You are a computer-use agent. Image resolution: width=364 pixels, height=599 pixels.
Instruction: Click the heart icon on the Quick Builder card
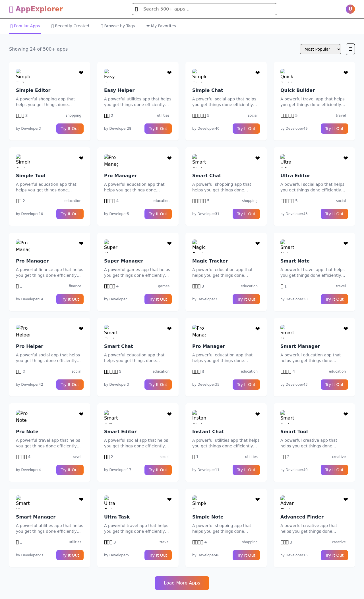point(346,73)
